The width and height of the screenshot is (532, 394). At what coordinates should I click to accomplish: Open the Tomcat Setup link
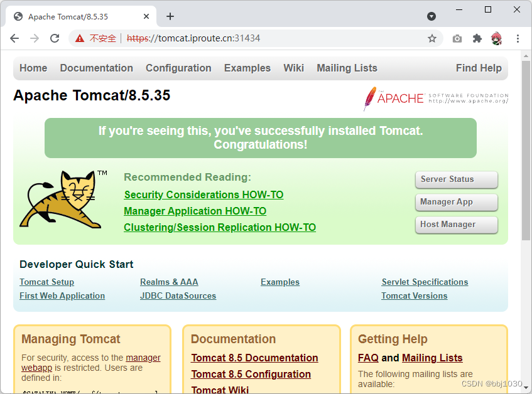[x=47, y=282]
